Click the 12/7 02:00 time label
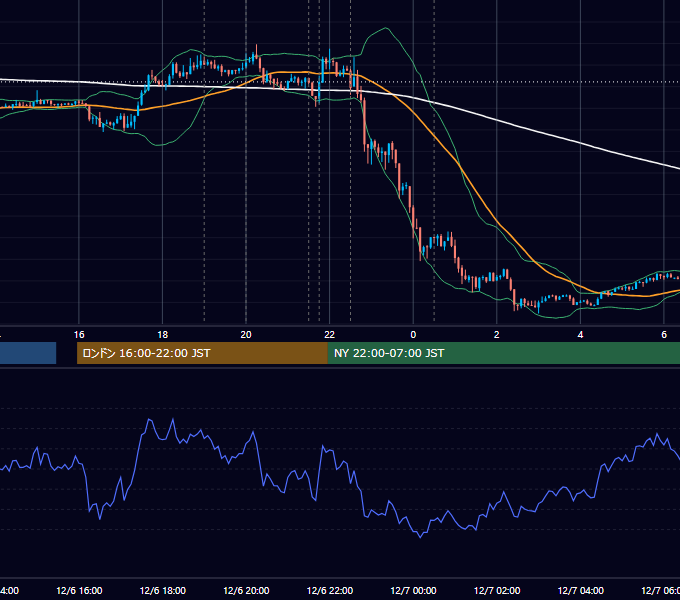This screenshot has width=680, height=600. click(497, 590)
